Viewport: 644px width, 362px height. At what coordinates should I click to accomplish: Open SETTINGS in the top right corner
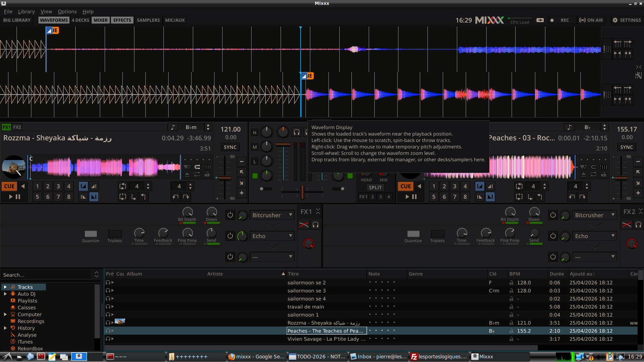pos(626,20)
